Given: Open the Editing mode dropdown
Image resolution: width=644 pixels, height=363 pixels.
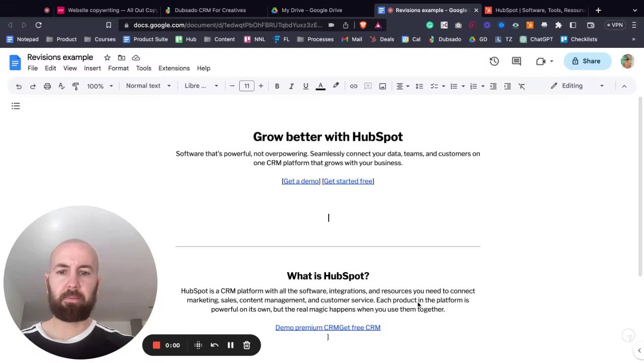Looking at the screenshot, I should point(577,86).
